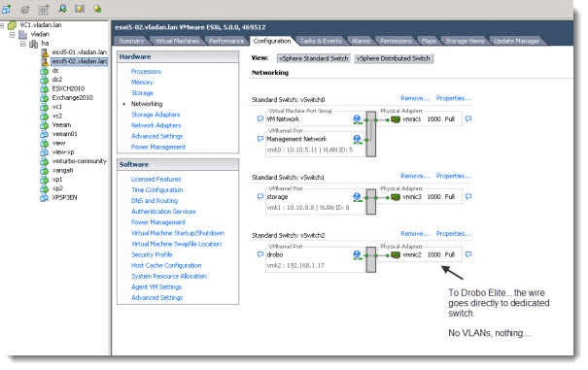The image size is (588, 370).
Task: Open Host Cache Configuration
Action: click(x=166, y=265)
